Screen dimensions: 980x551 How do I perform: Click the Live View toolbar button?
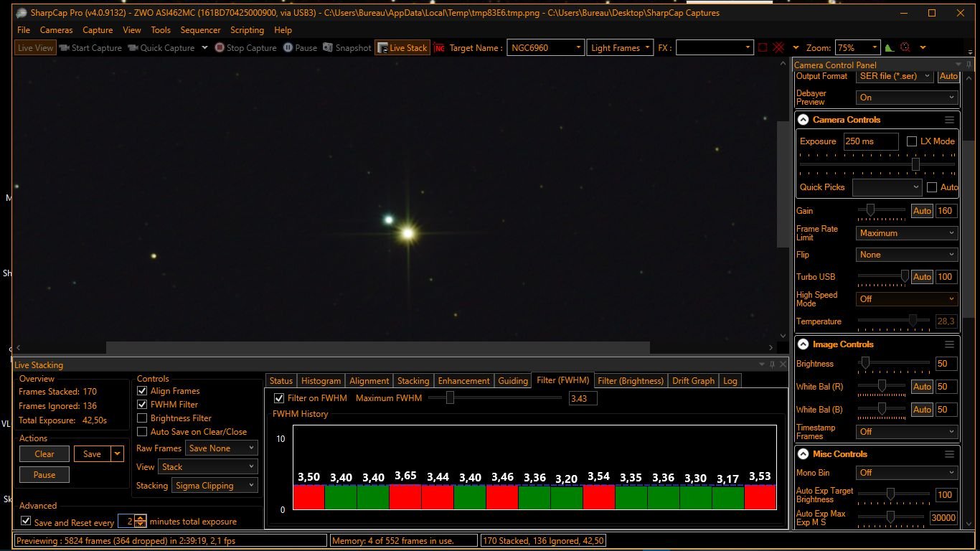click(35, 48)
